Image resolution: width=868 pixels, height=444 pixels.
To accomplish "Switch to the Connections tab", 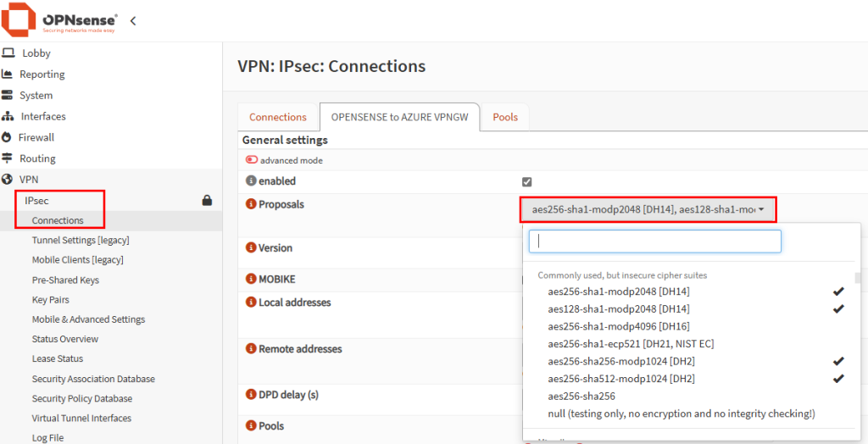I will (277, 117).
